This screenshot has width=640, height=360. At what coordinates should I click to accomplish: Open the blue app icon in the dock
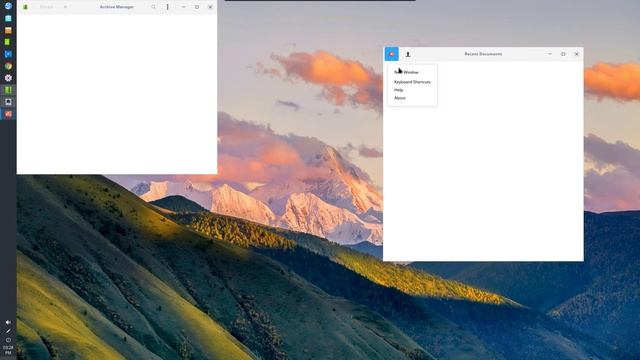(8, 54)
